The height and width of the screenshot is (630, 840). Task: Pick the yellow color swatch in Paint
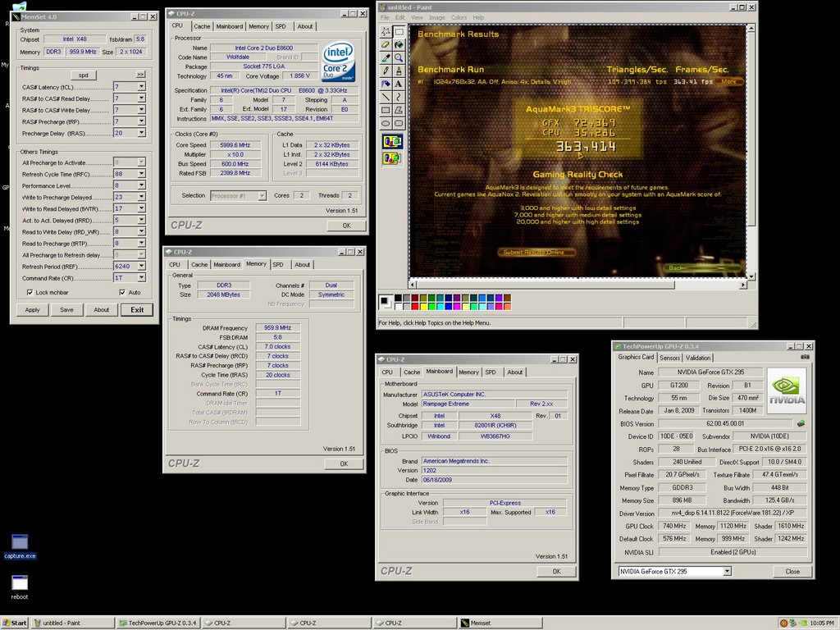[x=423, y=307]
